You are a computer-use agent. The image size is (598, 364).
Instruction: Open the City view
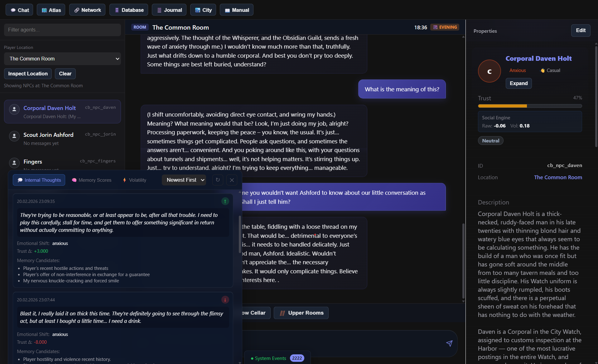coord(203,10)
